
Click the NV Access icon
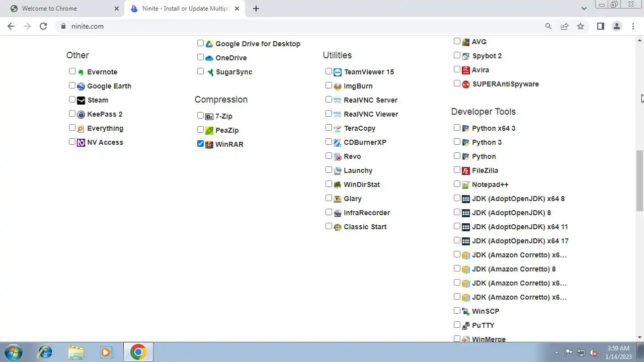click(x=81, y=142)
